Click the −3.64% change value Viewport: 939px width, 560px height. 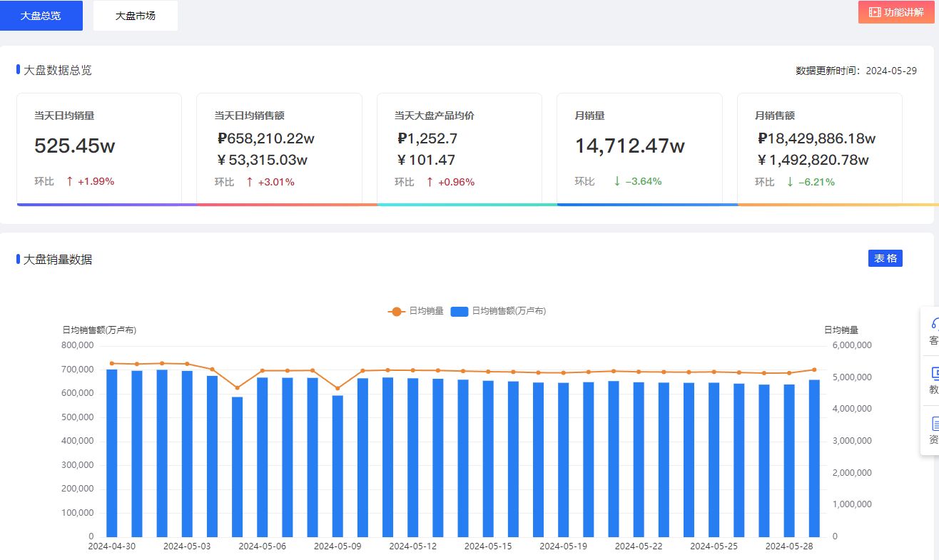click(x=644, y=181)
